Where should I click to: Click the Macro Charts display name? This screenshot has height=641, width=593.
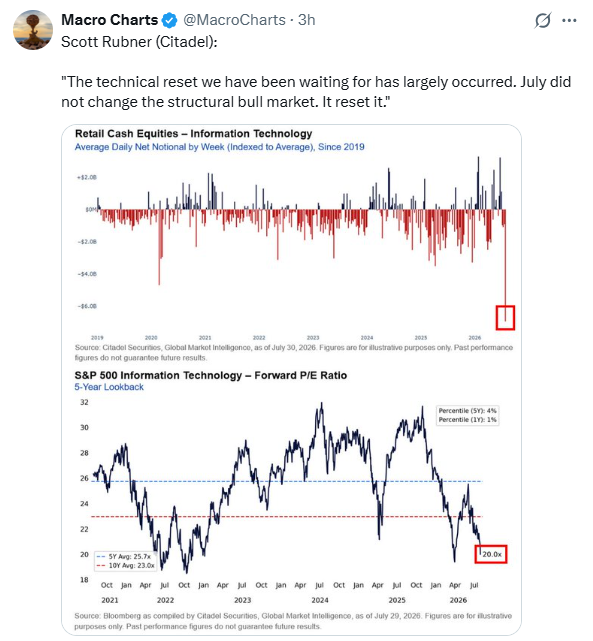coord(110,20)
